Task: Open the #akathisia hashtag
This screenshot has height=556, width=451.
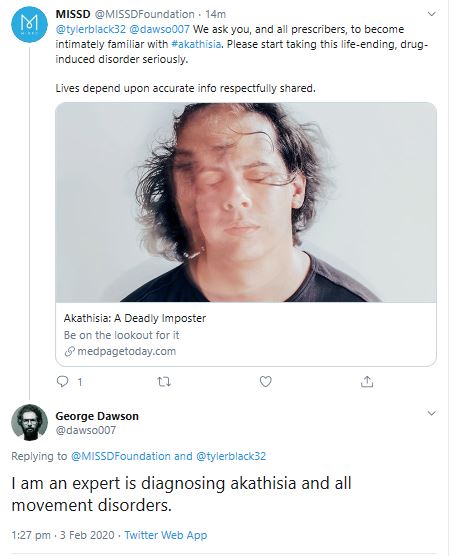Action: 196,44
